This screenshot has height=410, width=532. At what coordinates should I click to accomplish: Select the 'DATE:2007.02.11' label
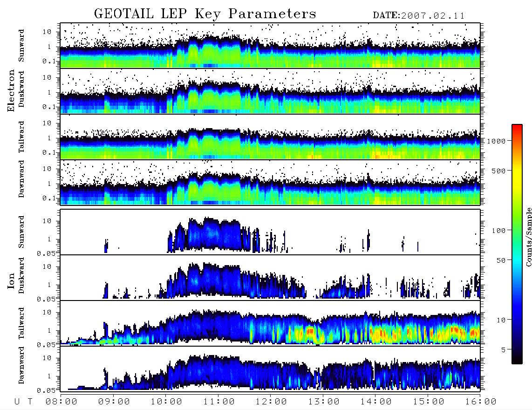[419, 16]
